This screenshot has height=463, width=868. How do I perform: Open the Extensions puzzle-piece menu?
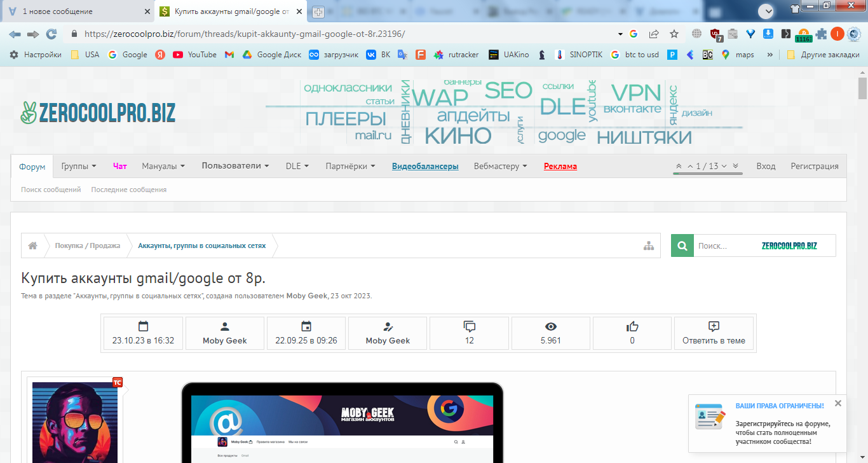click(x=822, y=34)
